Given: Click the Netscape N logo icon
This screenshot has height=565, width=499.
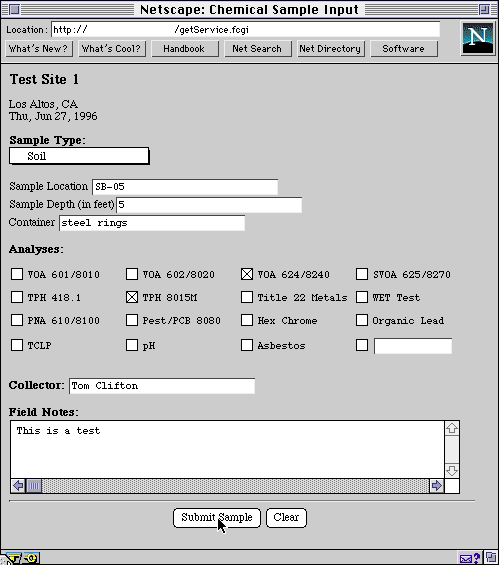Looking at the screenshot, I should (x=478, y=38).
